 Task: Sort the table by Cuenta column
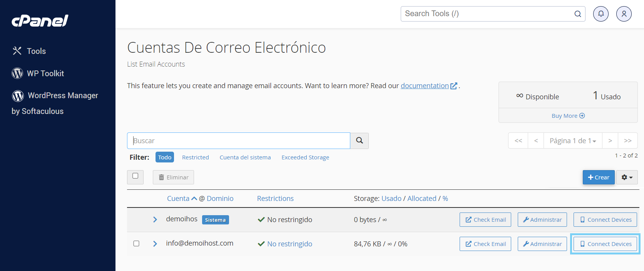[x=178, y=199]
